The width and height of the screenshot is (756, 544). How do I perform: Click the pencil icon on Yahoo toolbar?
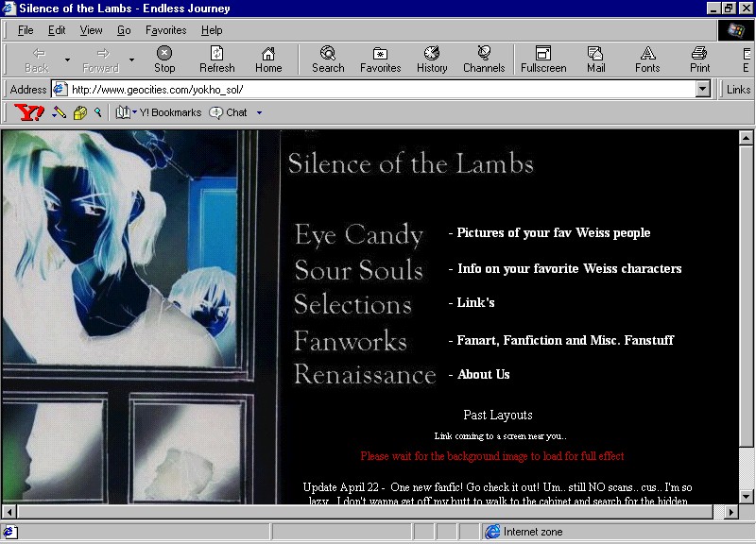[59, 112]
